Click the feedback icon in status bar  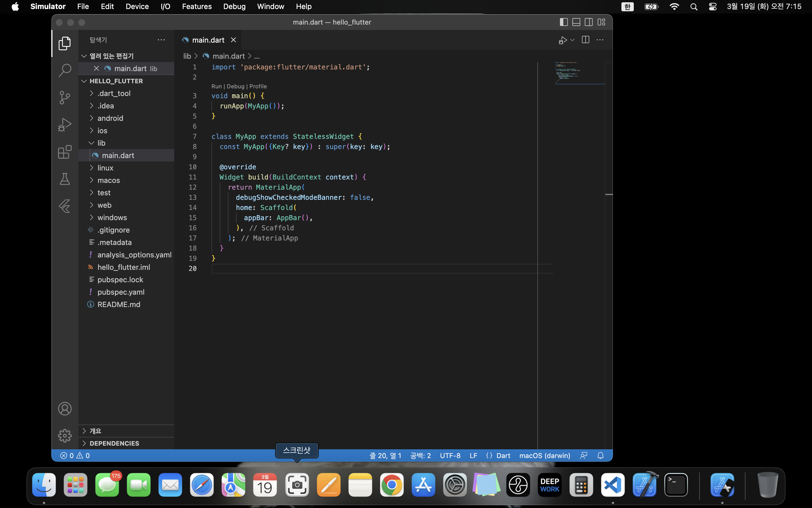[584, 456]
